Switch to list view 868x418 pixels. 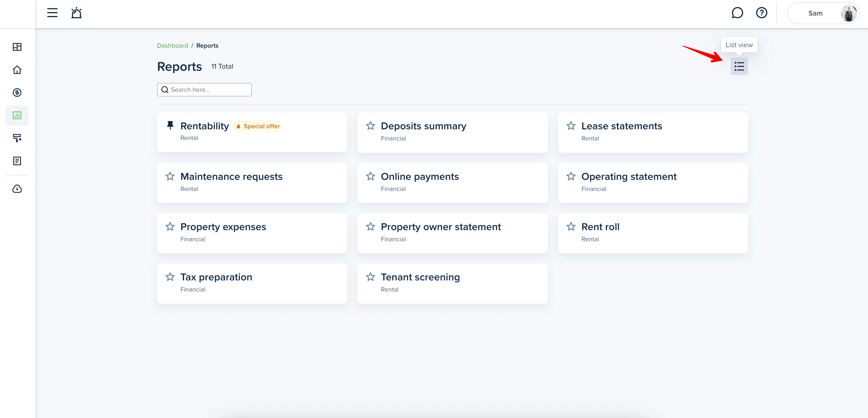(x=739, y=66)
